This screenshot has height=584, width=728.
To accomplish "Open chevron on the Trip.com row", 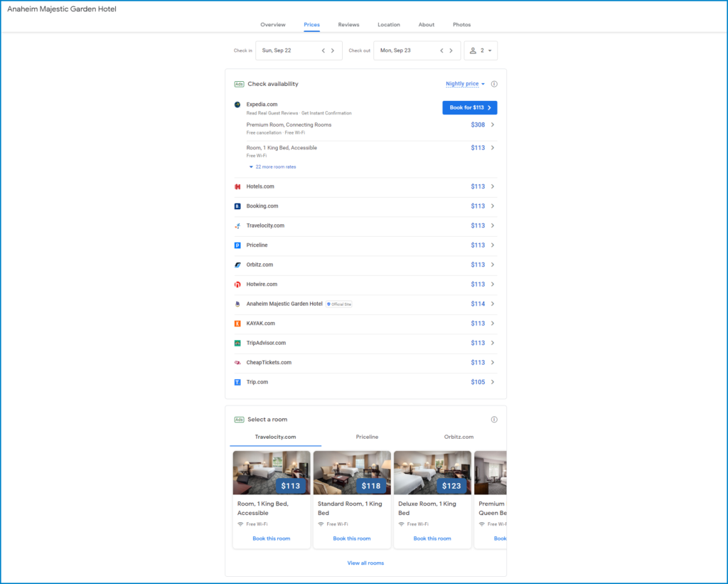I will click(x=493, y=382).
